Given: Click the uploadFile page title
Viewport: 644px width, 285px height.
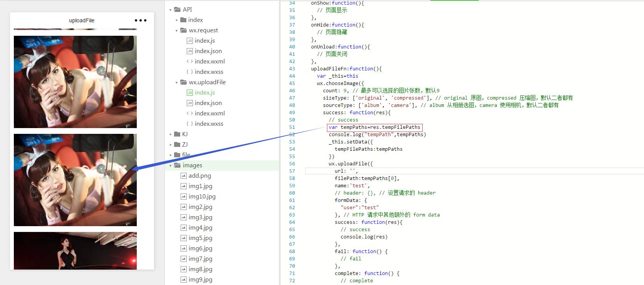Looking at the screenshot, I should point(81,20).
